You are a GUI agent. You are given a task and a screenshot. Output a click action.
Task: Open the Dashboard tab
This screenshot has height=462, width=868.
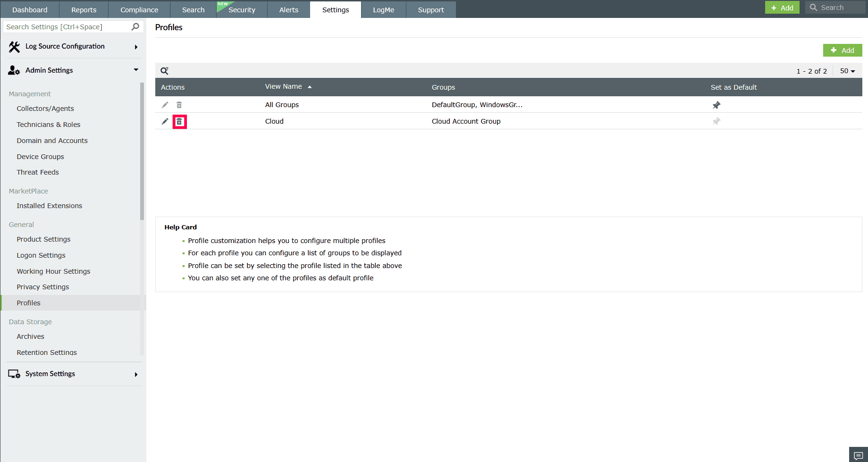click(30, 9)
